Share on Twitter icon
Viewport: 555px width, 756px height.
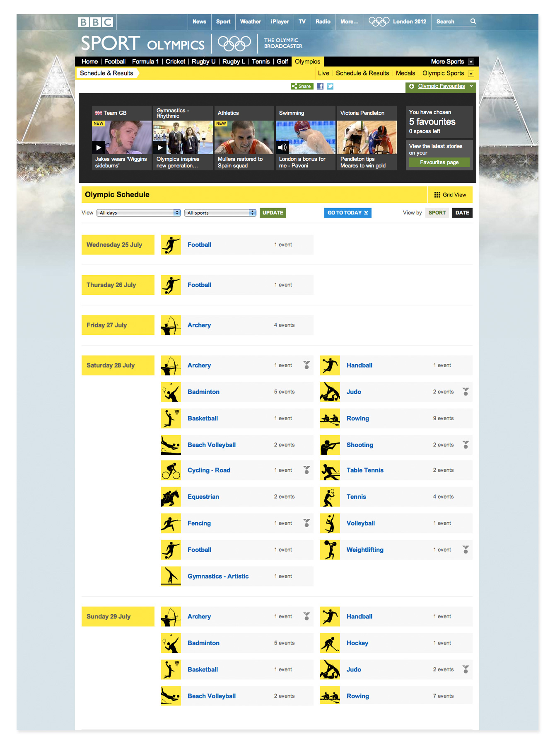(330, 86)
